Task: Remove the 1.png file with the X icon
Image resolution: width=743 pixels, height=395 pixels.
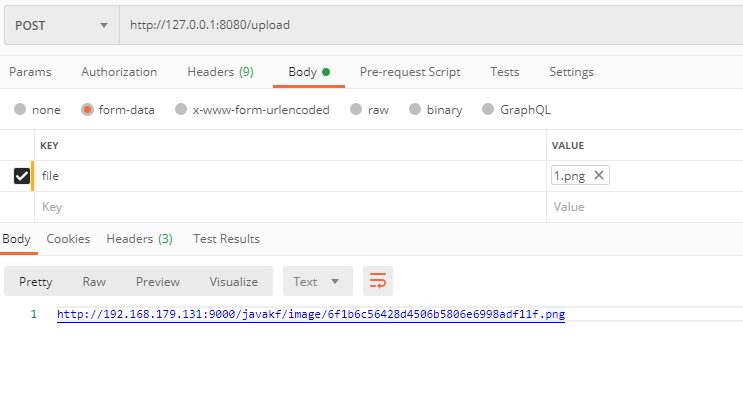Action: 598,175
